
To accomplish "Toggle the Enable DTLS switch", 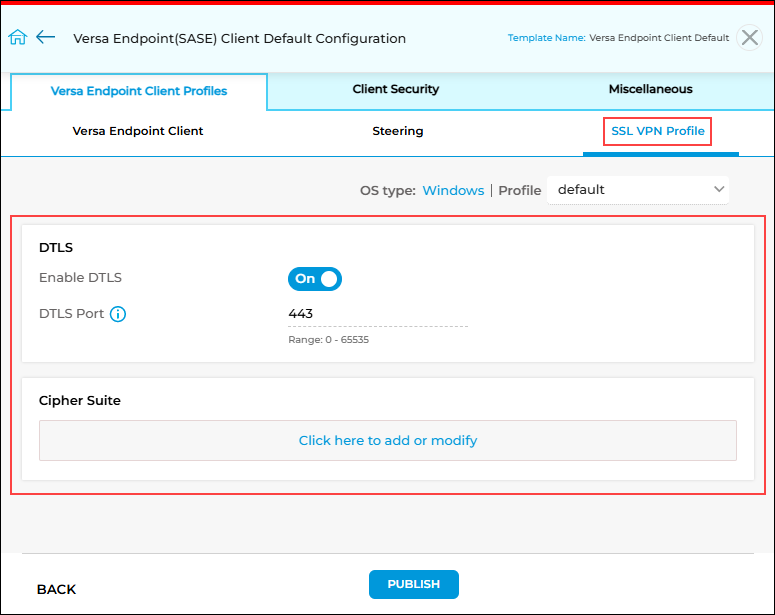I will [x=315, y=279].
